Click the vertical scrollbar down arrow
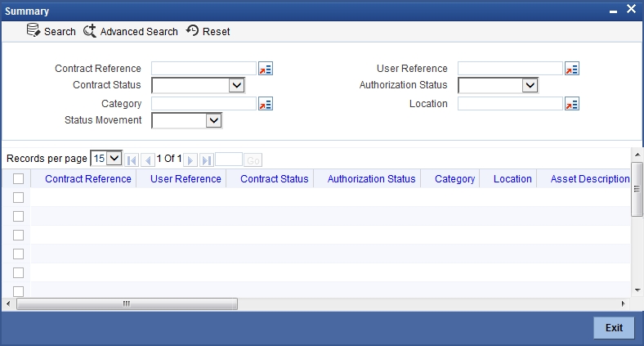 point(637,290)
